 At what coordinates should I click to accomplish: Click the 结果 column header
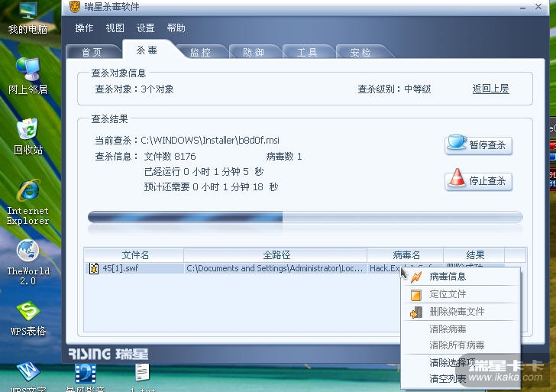coord(474,255)
